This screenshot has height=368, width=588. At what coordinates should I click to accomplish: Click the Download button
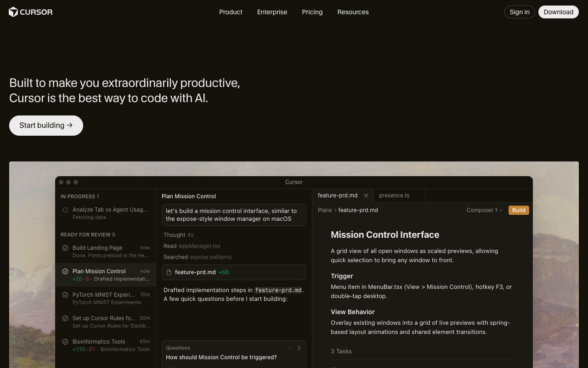point(558,12)
